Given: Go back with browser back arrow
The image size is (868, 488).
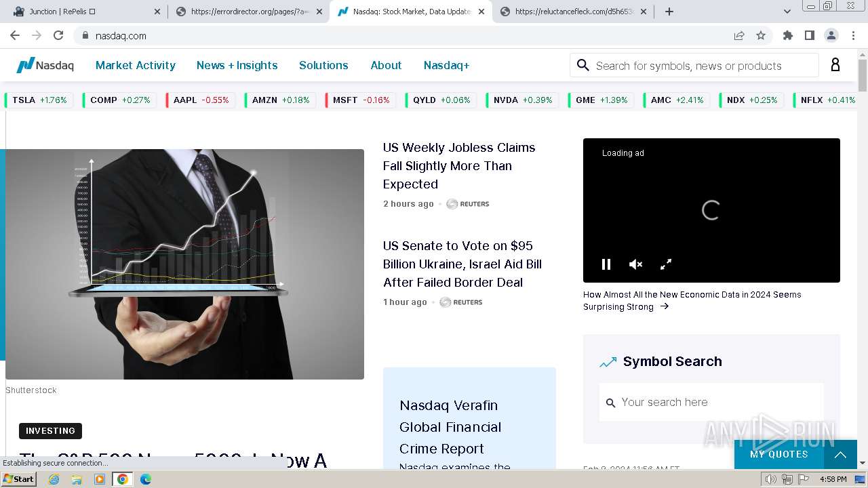Looking at the screenshot, I should pyautogui.click(x=15, y=35).
